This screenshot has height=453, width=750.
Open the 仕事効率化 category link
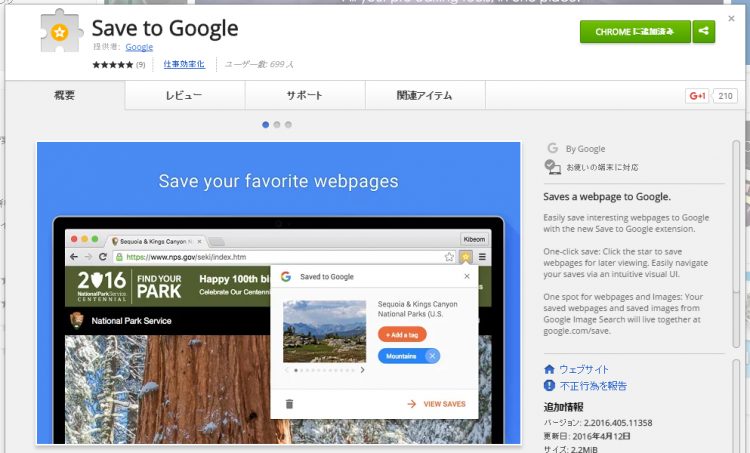pos(184,64)
